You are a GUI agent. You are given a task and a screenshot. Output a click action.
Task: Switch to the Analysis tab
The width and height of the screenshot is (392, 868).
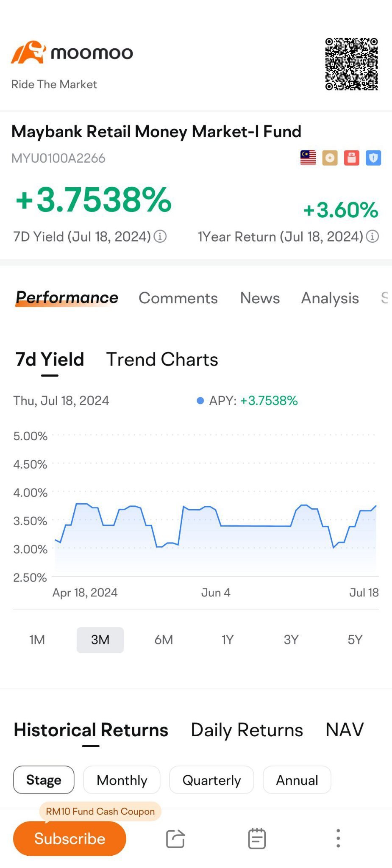(330, 298)
